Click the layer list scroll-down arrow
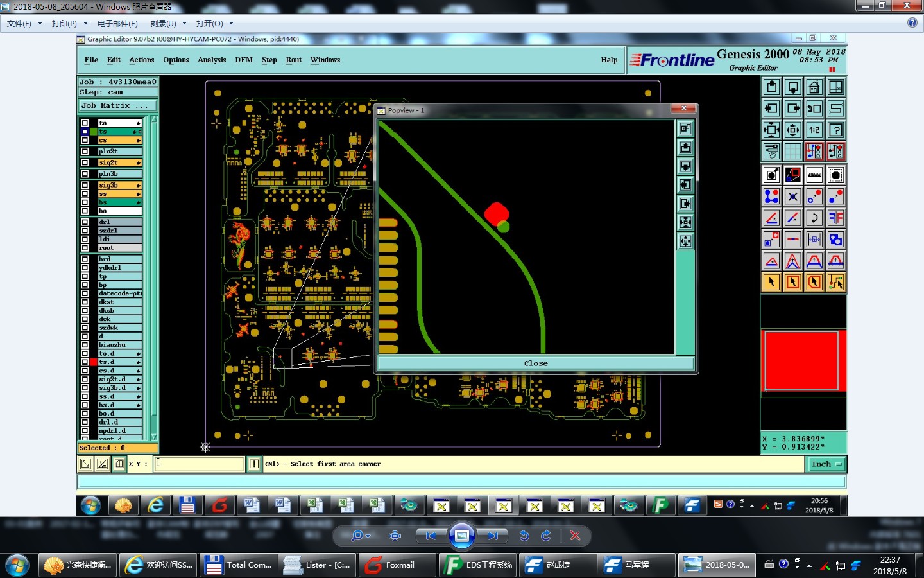This screenshot has width=924, height=578. pyautogui.click(x=154, y=437)
